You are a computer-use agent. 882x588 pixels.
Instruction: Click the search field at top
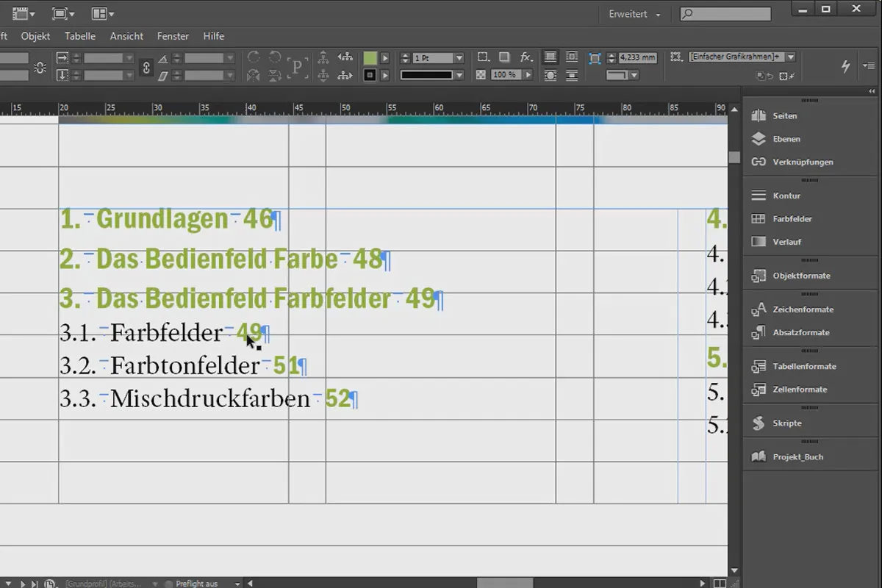tap(725, 13)
